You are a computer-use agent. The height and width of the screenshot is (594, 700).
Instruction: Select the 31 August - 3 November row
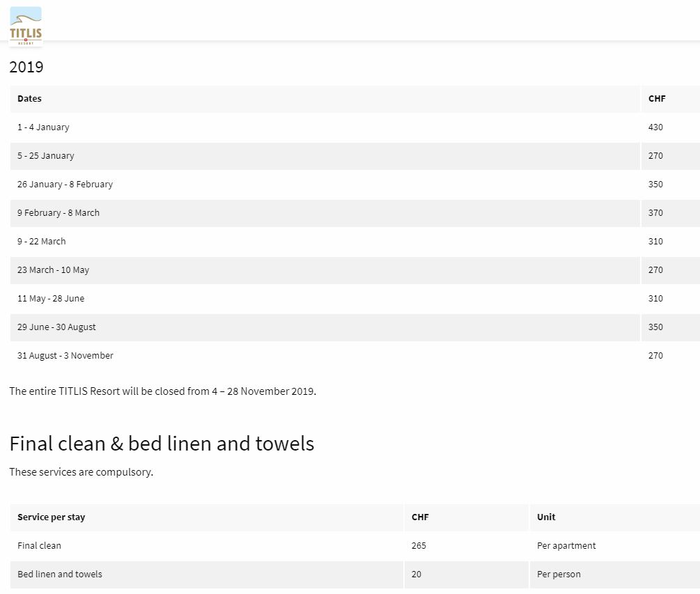(65, 356)
